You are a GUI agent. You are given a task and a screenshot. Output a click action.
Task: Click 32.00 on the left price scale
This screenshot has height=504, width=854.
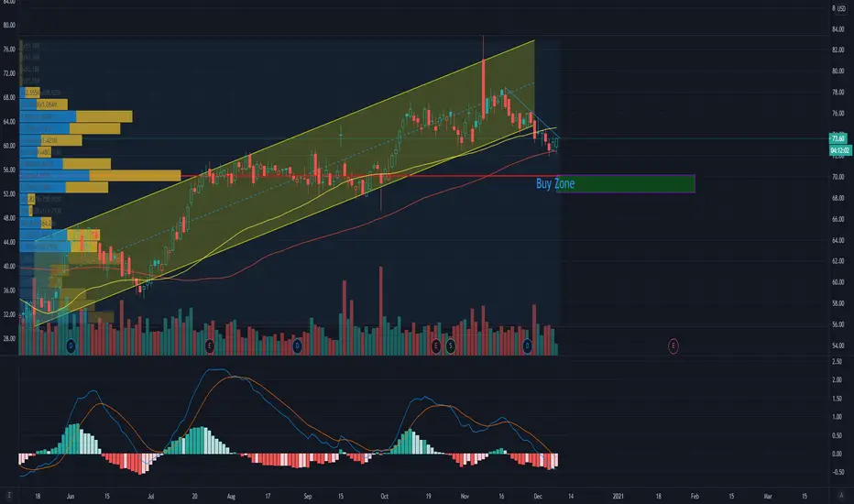(x=9, y=314)
